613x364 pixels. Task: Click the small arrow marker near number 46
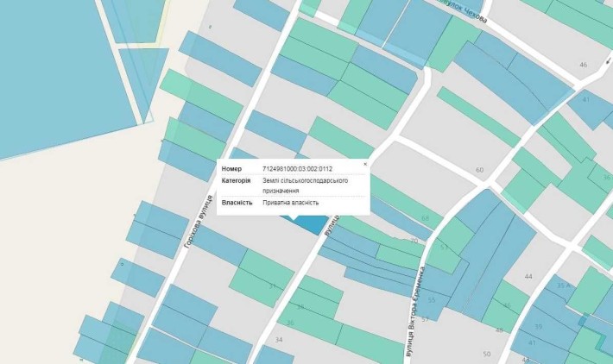pyautogui.click(x=609, y=61)
